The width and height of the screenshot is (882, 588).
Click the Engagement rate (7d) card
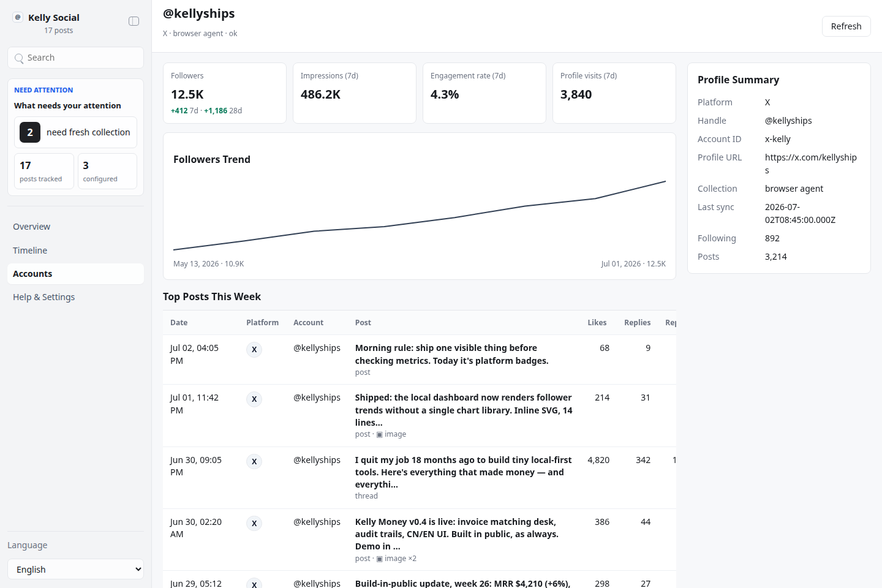tap(484, 93)
